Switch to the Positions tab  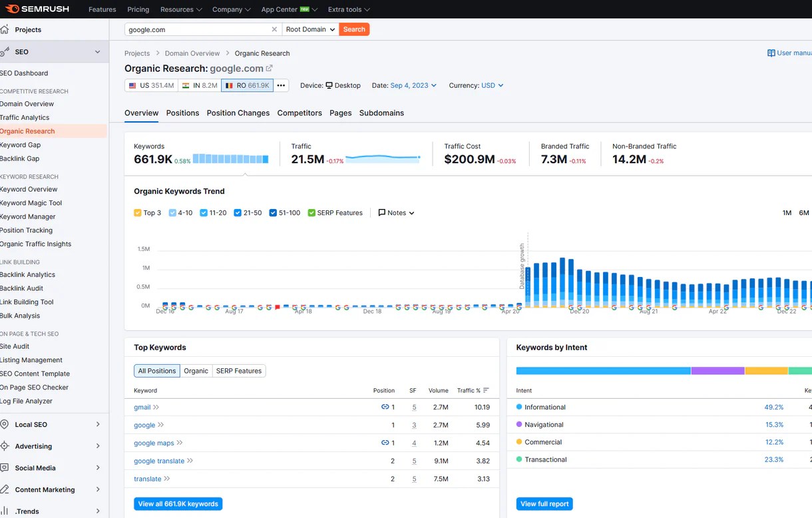182,113
